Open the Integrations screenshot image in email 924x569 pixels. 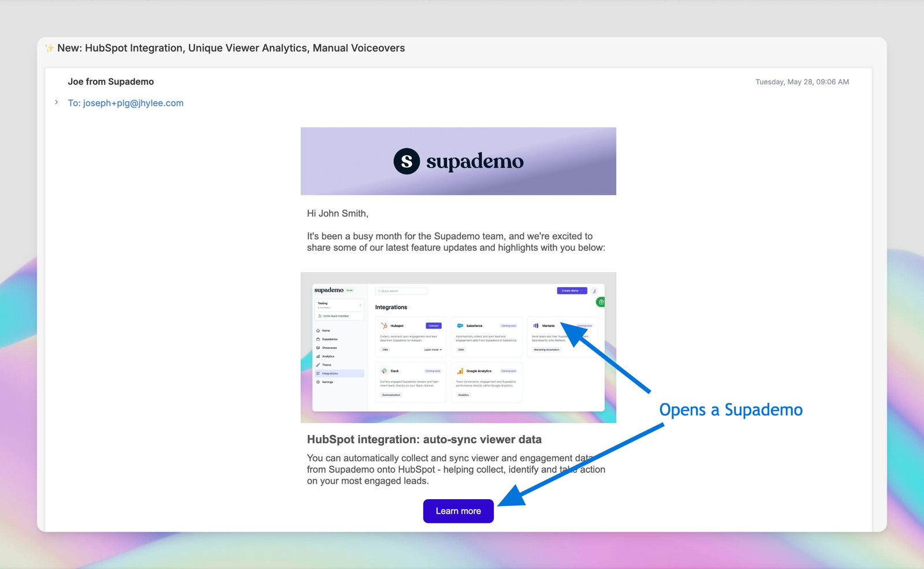click(458, 348)
